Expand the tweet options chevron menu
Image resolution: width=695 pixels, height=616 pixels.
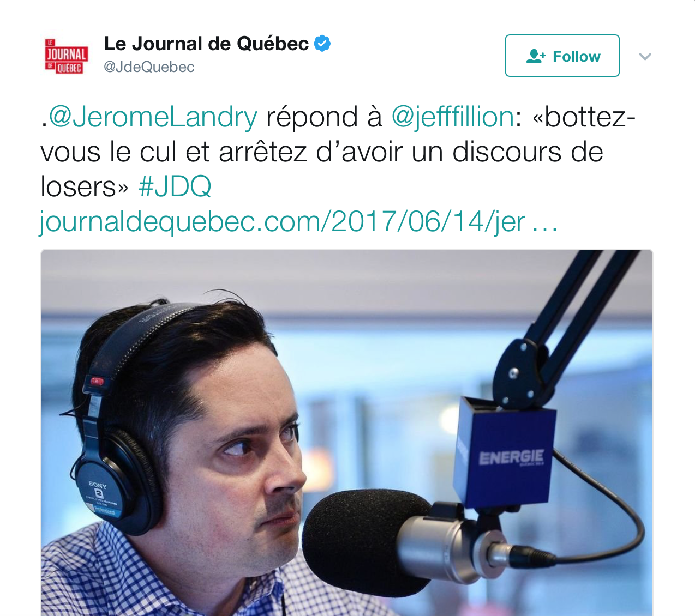[x=645, y=56]
